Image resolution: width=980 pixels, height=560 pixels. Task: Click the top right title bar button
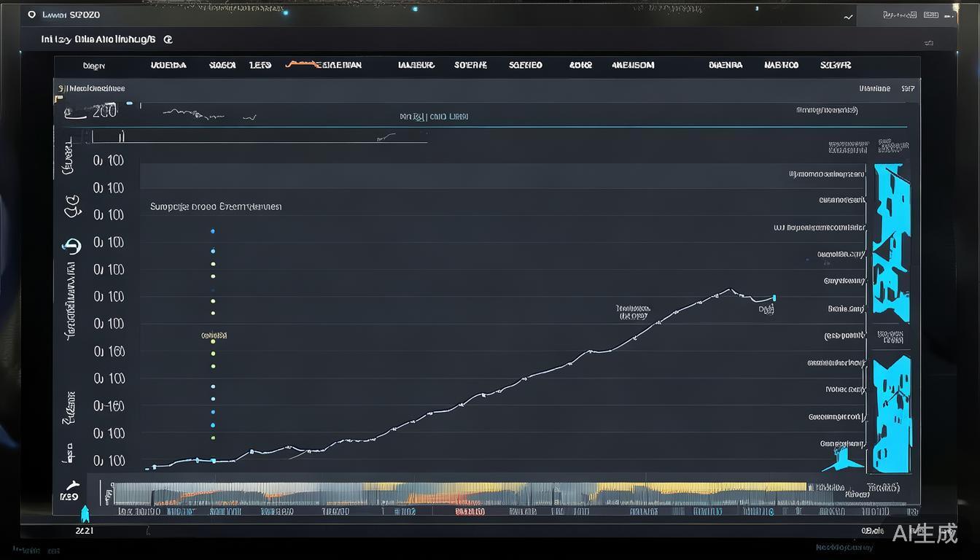tap(951, 15)
